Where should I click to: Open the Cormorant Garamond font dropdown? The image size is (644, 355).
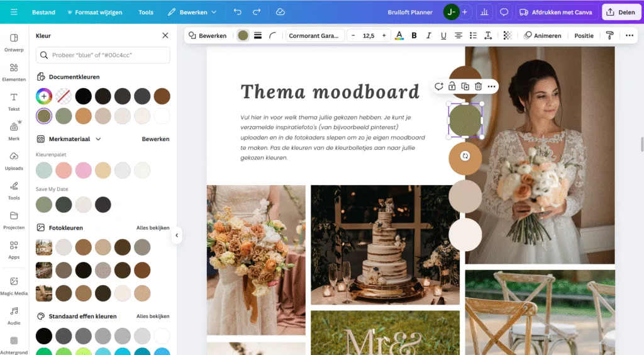tap(314, 36)
